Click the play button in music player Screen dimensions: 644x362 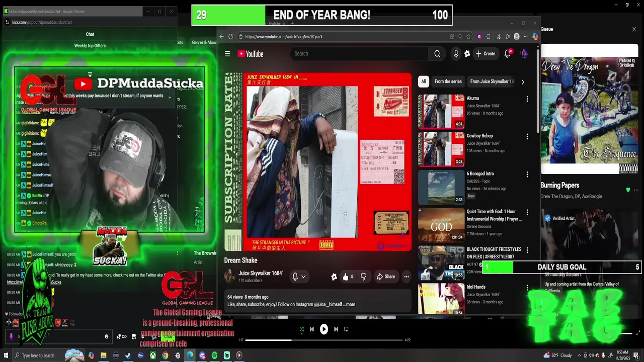click(324, 329)
